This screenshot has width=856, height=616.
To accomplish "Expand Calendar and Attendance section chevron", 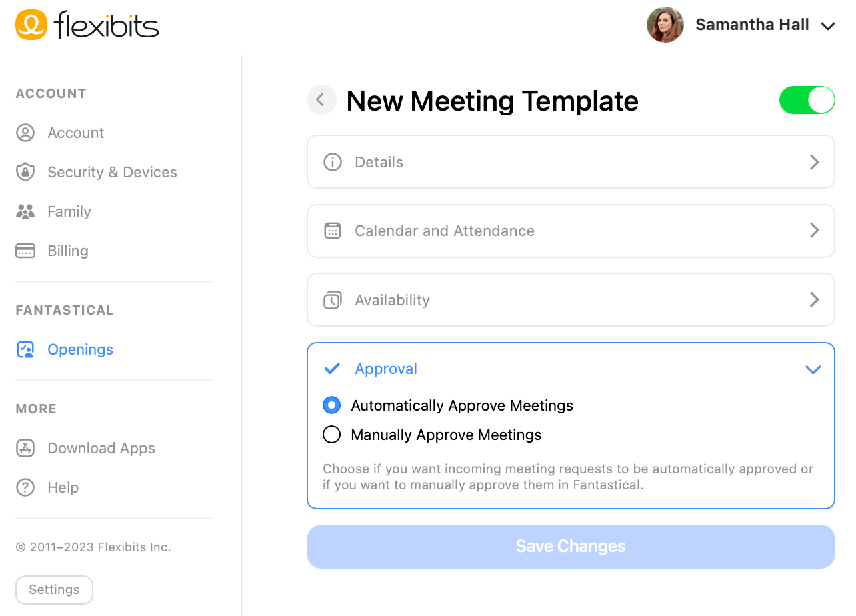I will [x=814, y=231].
